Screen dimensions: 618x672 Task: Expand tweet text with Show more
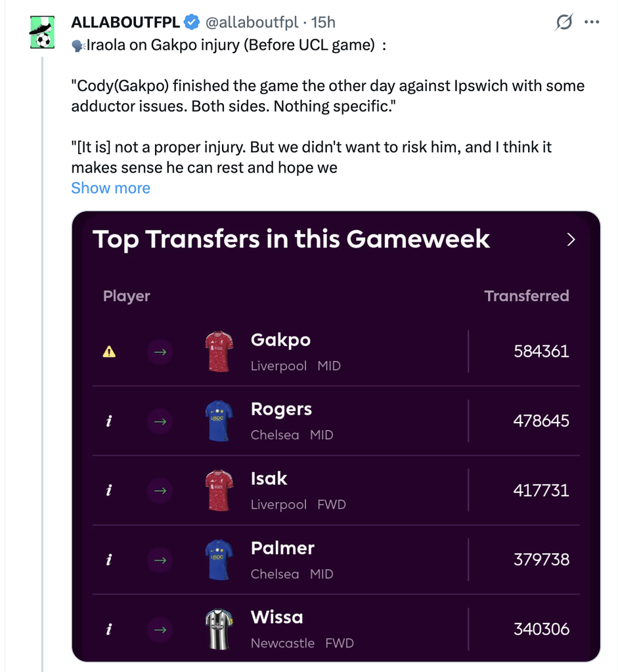(x=110, y=188)
